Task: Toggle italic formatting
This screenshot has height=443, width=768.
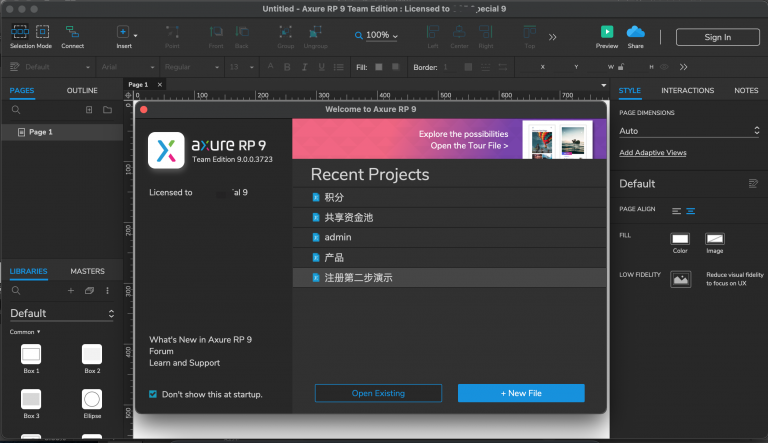Action: 304,67
